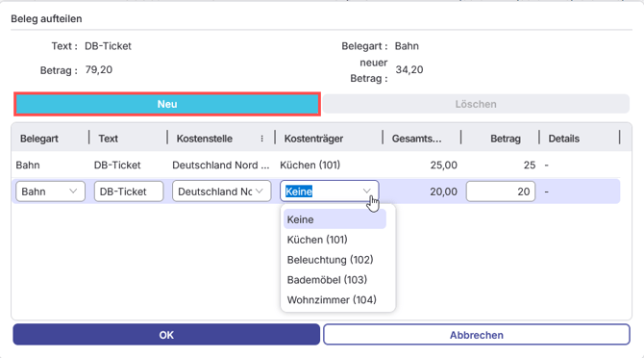Click the Kostenträger column header

tap(313, 139)
